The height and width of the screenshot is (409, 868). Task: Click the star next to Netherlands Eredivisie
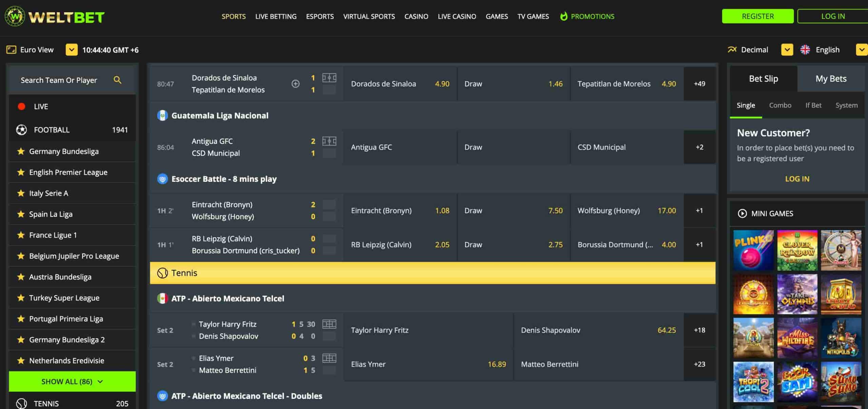click(21, 361)
